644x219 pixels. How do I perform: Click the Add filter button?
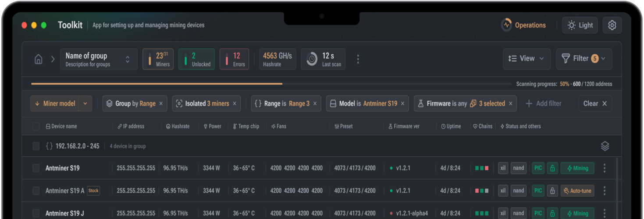tap(544, 104)
